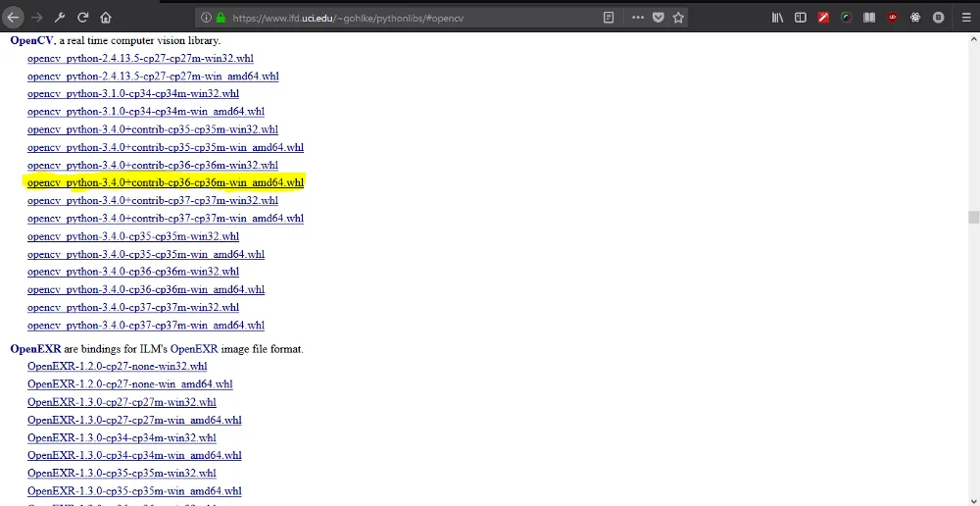Viewport: 980px width, 506px height.
Task: Toggle reader view icon
Action: [609, 18]
